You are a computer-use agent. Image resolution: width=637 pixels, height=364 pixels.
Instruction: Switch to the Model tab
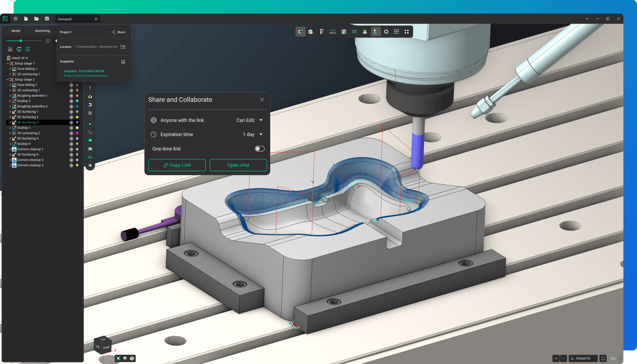pos(16,31)
